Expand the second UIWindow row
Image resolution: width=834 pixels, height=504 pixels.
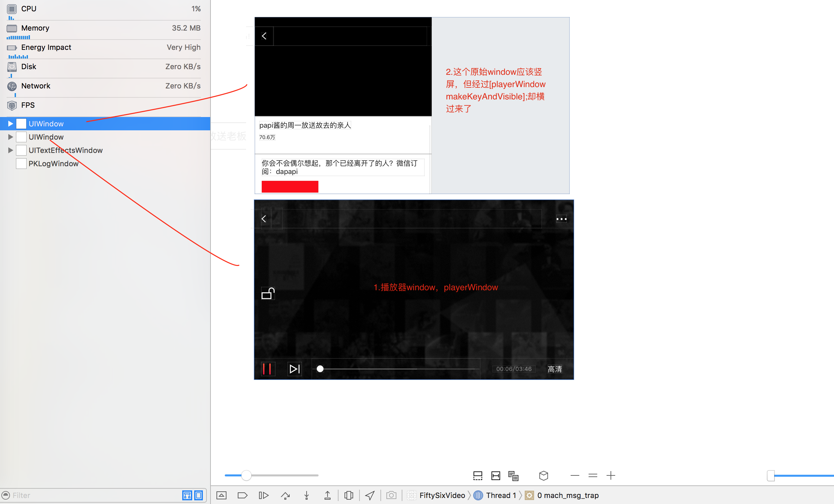11,137
